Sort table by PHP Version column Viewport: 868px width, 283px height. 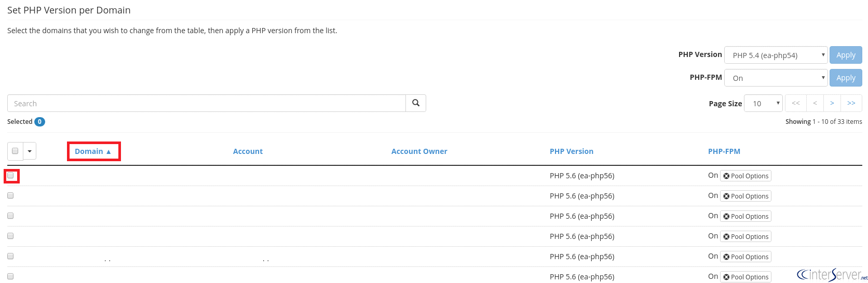(572, 151)
